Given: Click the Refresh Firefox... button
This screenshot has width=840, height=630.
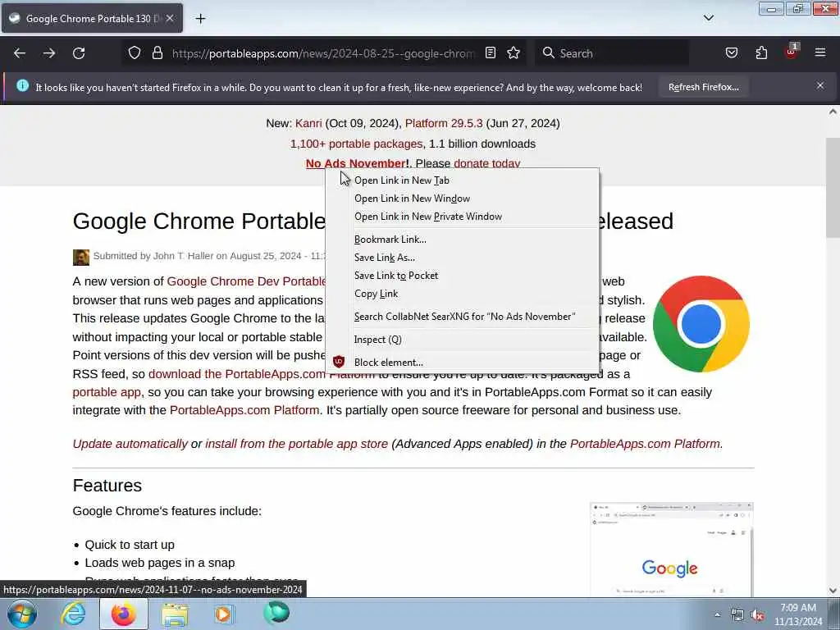Looking at the screenshot, I should tap(703, 87).
